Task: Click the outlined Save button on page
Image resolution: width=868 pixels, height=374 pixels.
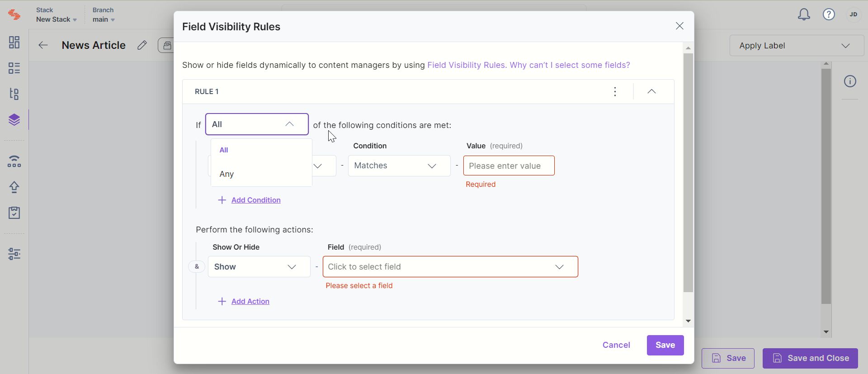Action: (728, 358)
